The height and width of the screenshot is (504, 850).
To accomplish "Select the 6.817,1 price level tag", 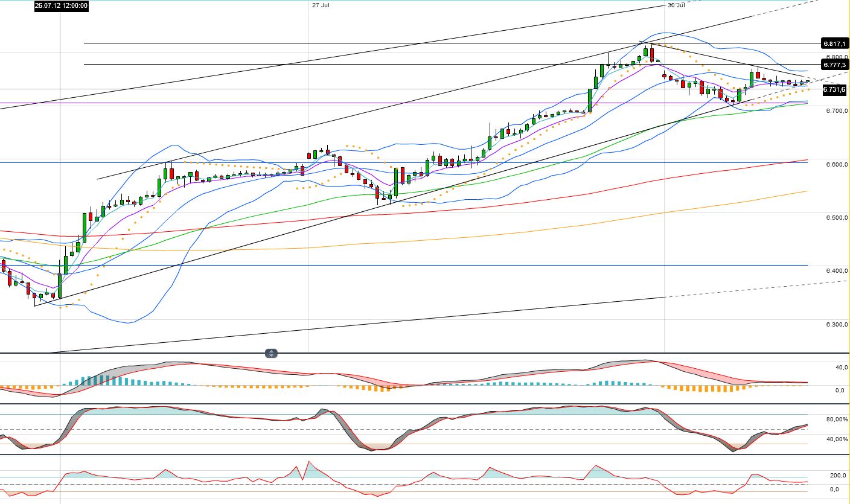I will [834, 43].
